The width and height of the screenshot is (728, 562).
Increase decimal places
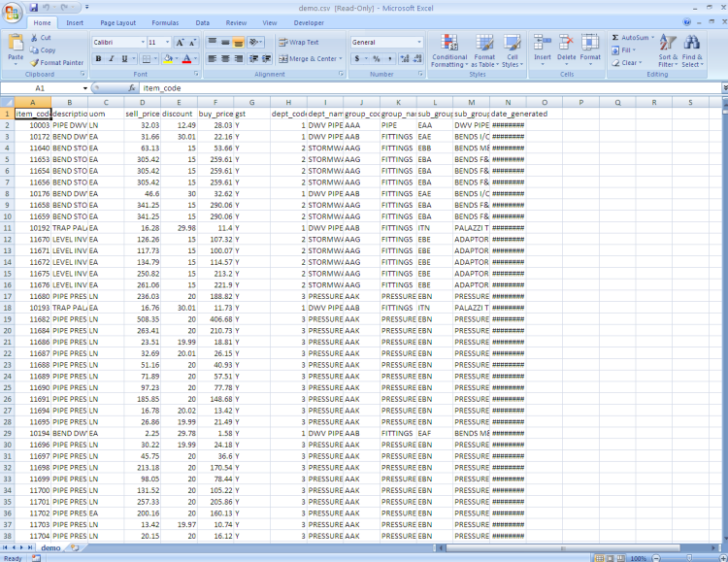[405, 59]
